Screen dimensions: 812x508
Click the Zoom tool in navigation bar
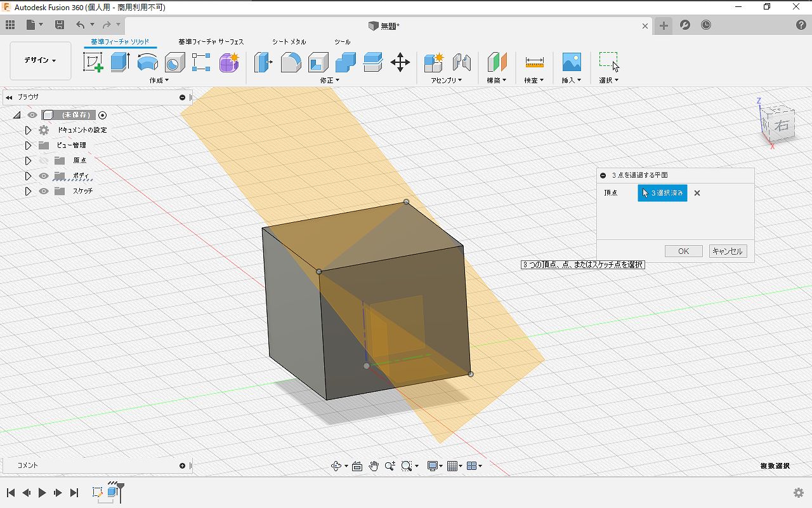(390, 466)
